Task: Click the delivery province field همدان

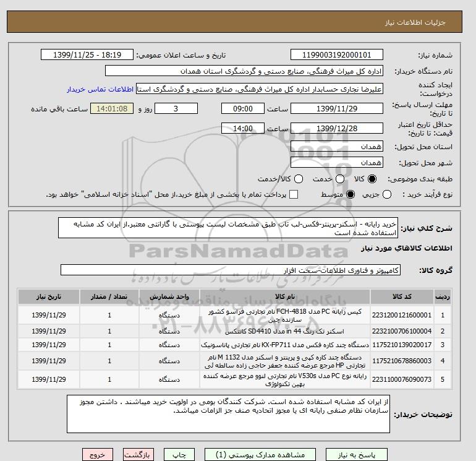Action: point(337,147)
